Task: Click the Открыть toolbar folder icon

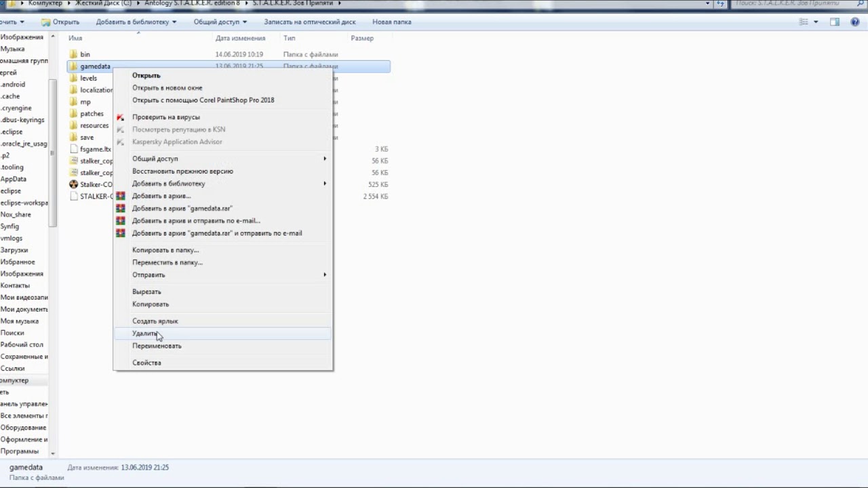Action: (x=45, y=22)
